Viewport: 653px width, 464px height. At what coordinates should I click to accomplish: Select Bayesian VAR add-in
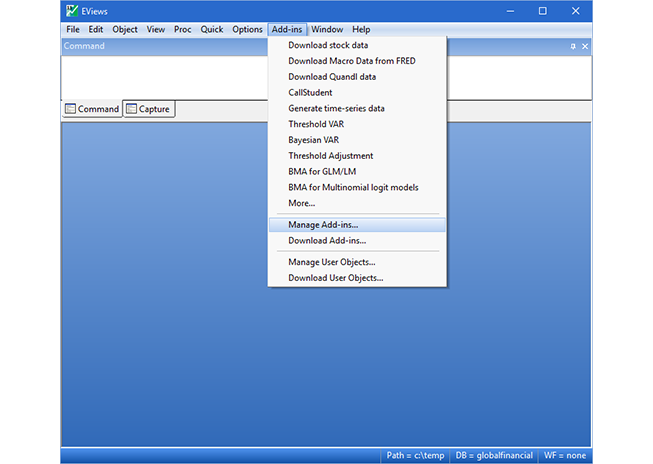coord(357,140)
